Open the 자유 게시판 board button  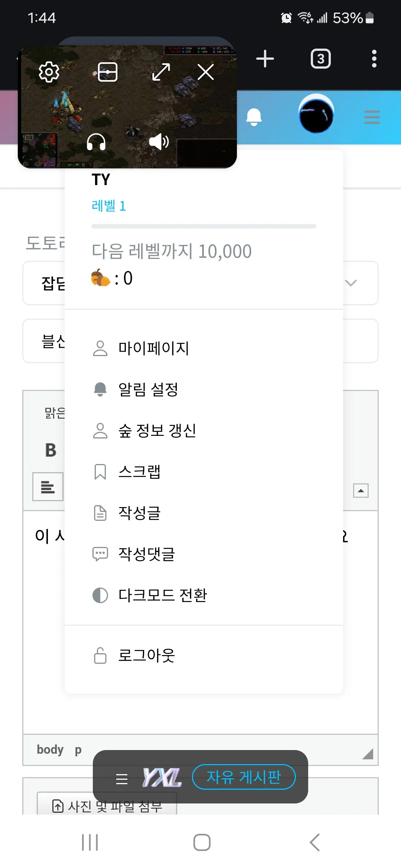pos(244,777)
